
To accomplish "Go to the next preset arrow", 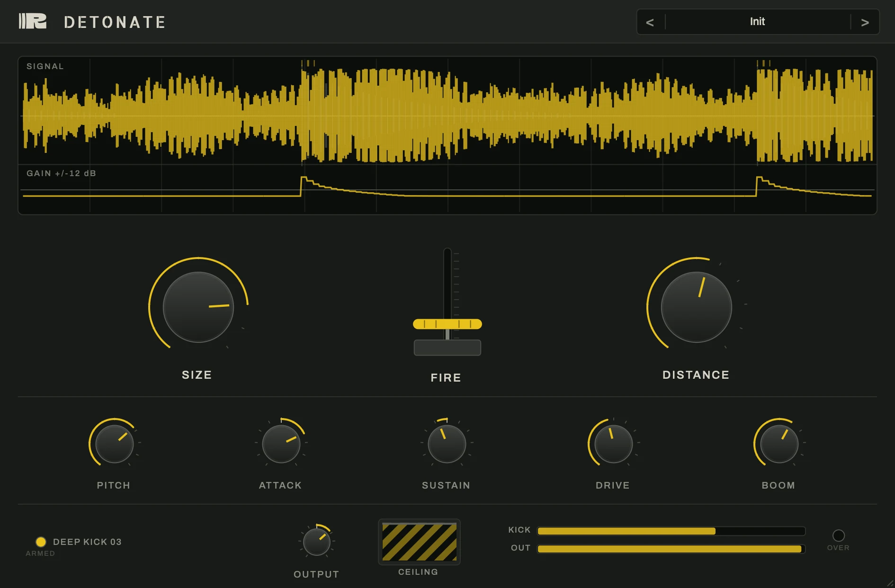I will [x=865, y=22].
